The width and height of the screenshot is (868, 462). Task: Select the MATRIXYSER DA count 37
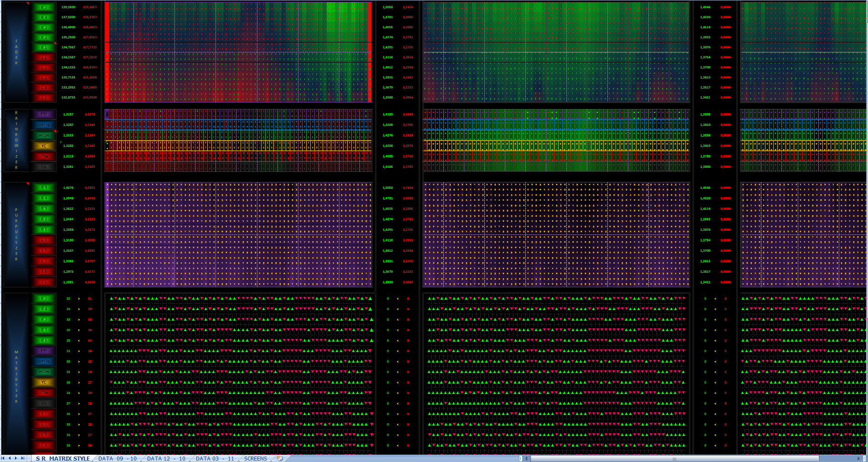68,404
